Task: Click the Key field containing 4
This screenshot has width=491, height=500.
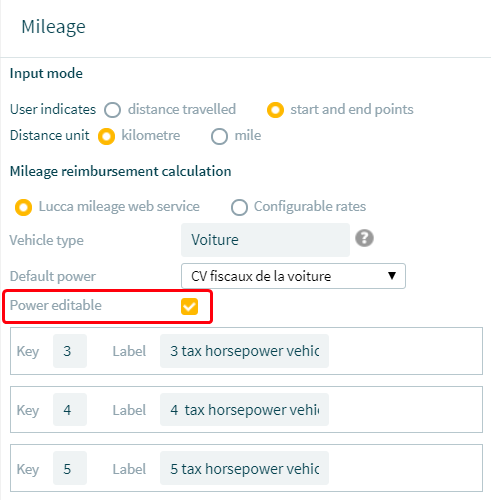Action: tap(70, 410)
